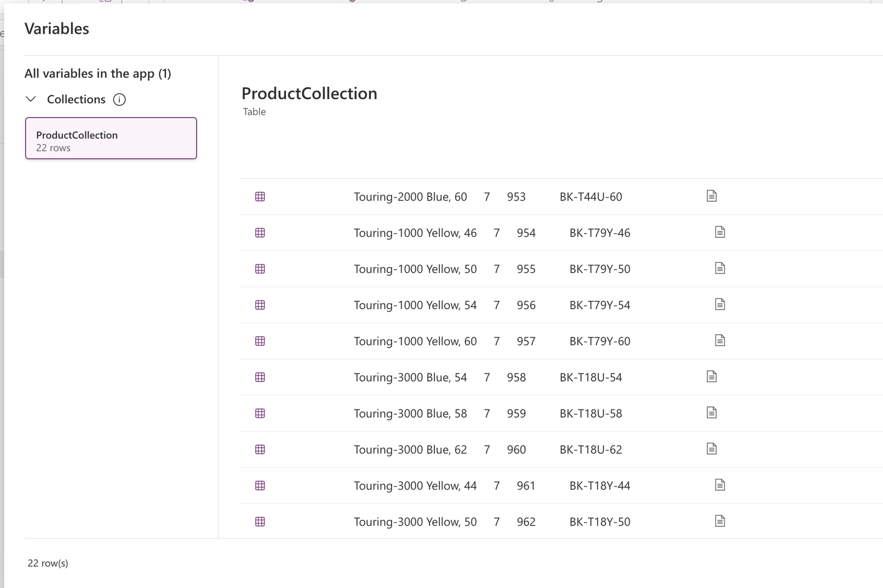This screenshot has width=883, height=588.
Task: Open table icon for Touring-2000 Blue, 60
Action: (260, 197)
